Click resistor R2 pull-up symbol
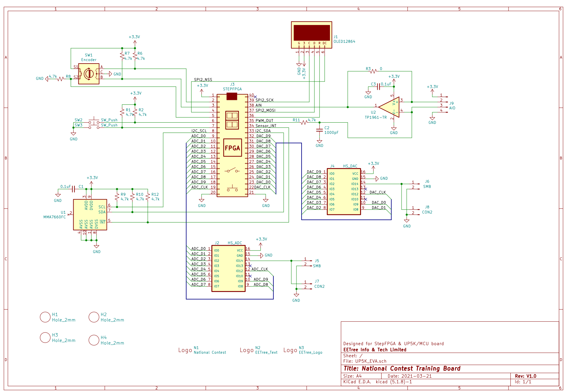Viewport: 567px width, 392px height. coord(135,112)
